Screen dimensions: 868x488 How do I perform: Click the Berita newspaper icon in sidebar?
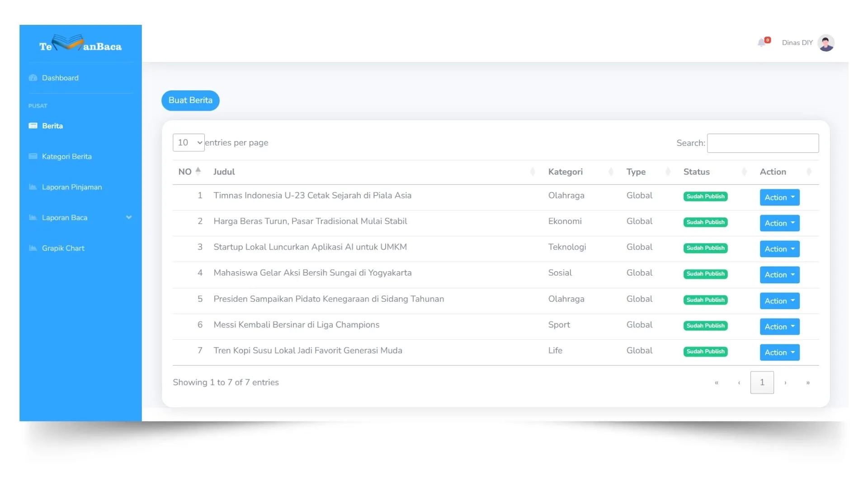tap(33, 126)
